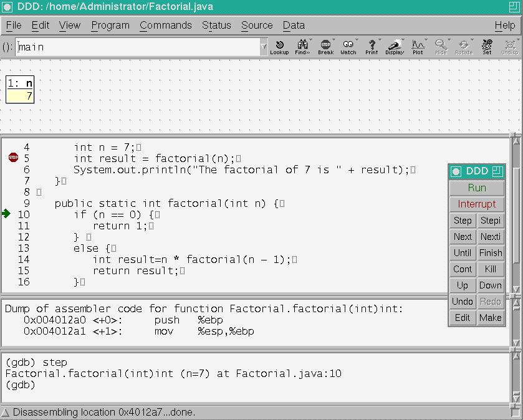This screenshot has height=420, width=523.
Task: Click the DDD command tool window menu icon
Action: coord(456,171)
